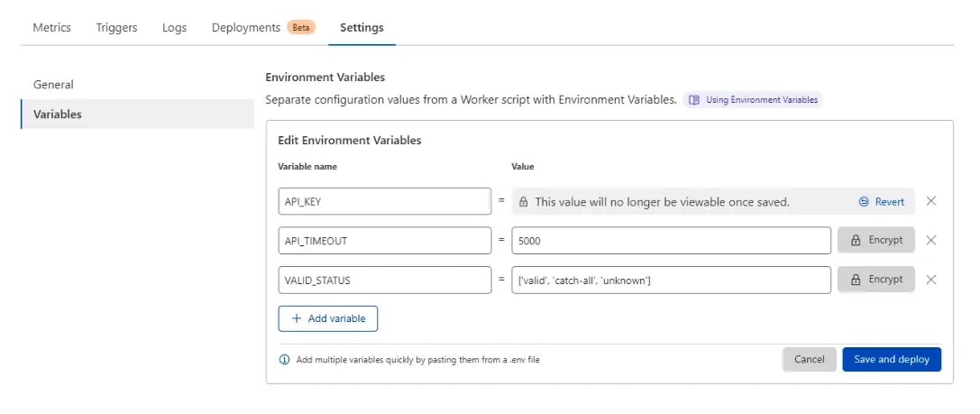Screen dimensions: 980x414
Task: Remove the API_KEY variable row
Action: pyautogui.click(x=930, y=201)
